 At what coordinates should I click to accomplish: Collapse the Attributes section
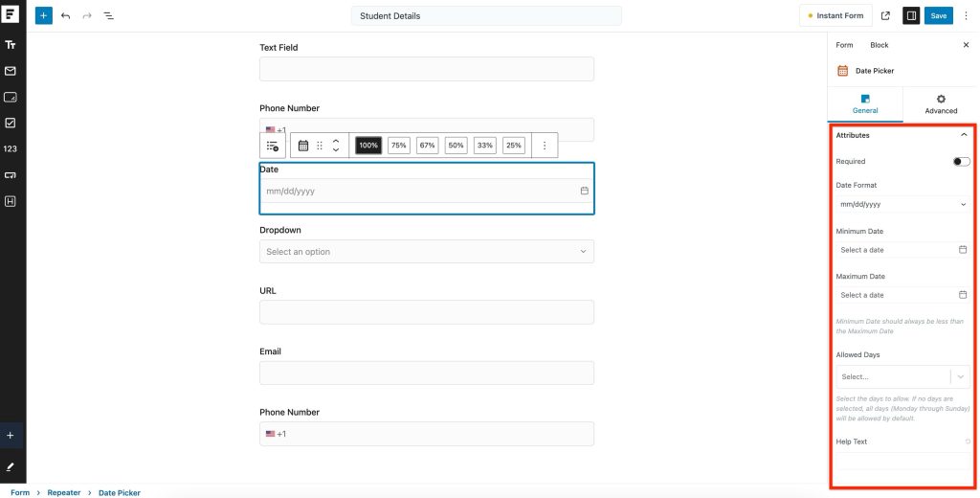(x=964, y=135)
